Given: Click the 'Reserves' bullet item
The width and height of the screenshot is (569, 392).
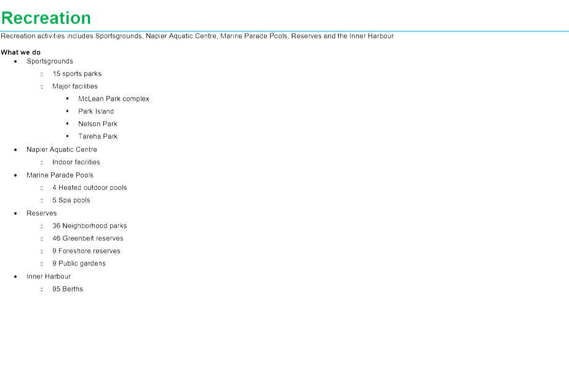Looking at the screenshot, I should click(x=41, y=213).
